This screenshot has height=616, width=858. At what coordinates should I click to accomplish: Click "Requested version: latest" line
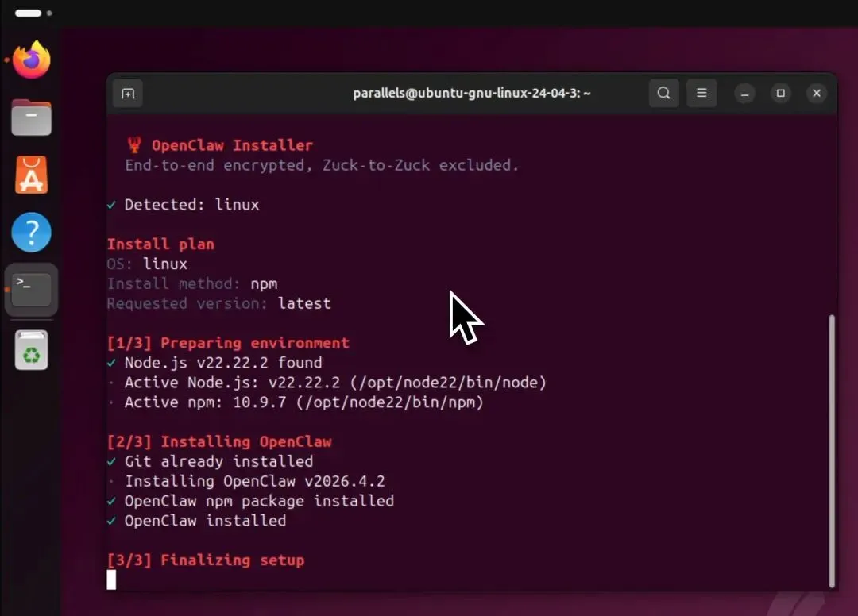[219, 303]
